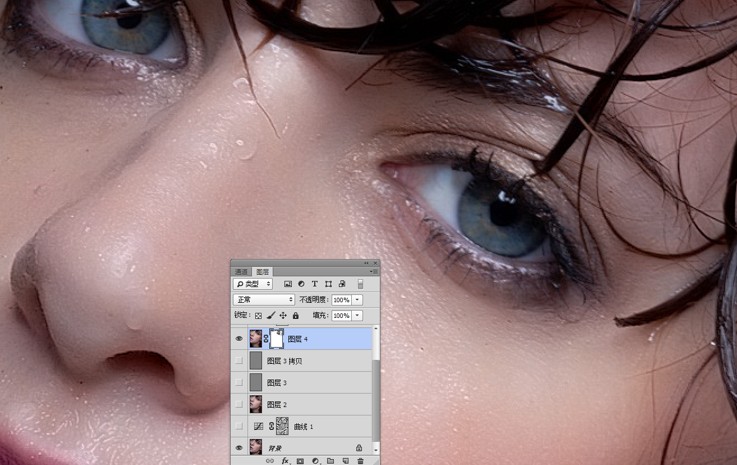737x465 pixels.
Task: Lock all padlock icon
Action: [296, 315]
